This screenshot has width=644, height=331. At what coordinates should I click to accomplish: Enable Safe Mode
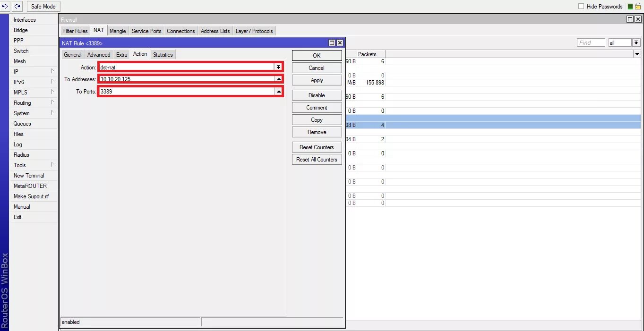[x=43, y=6]
